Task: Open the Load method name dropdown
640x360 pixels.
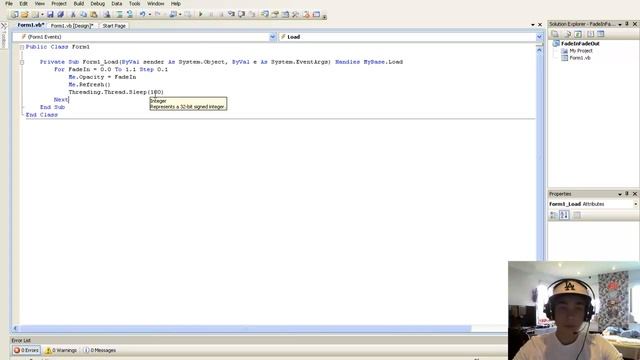Action: (539, 37)
